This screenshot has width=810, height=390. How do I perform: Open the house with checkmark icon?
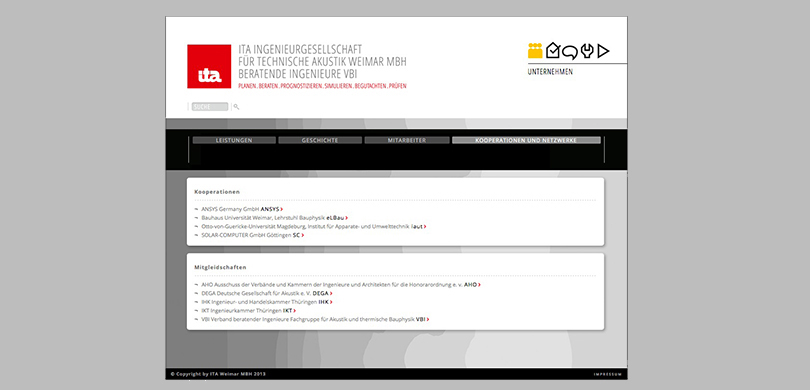tap(553, 50)
